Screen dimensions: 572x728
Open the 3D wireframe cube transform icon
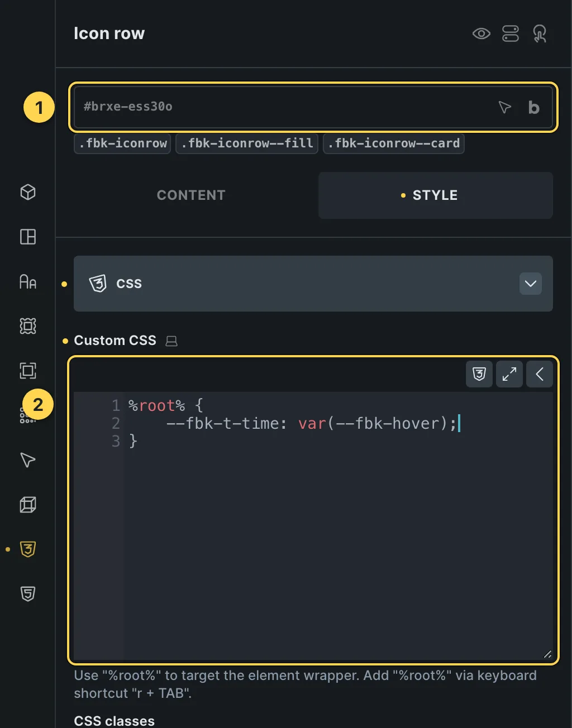pos(28,505)
